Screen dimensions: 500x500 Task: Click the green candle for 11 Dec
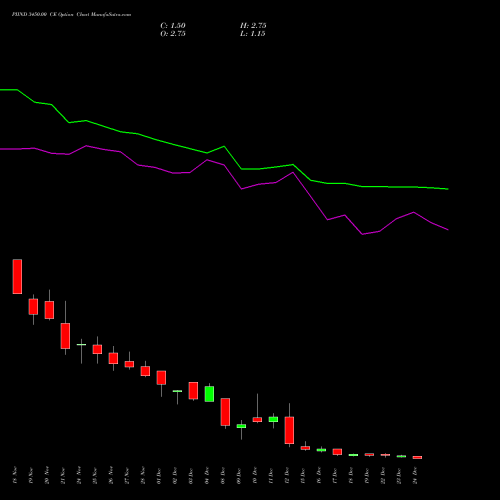[273, 419]
